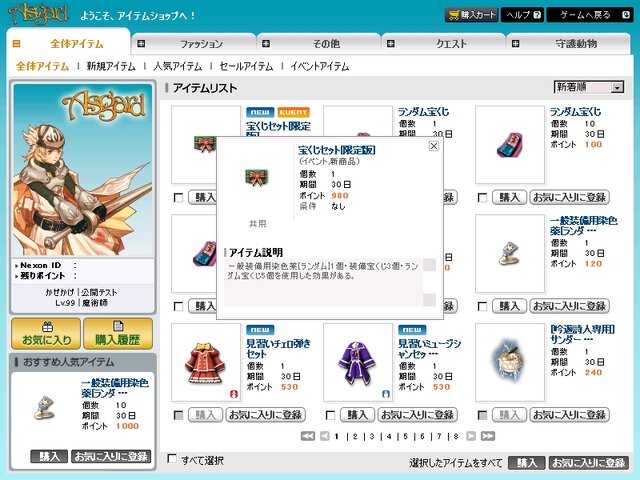Open the ヘルプ help page
The height and width of the screenshot is (480, 640).
(x=523, y=15)
